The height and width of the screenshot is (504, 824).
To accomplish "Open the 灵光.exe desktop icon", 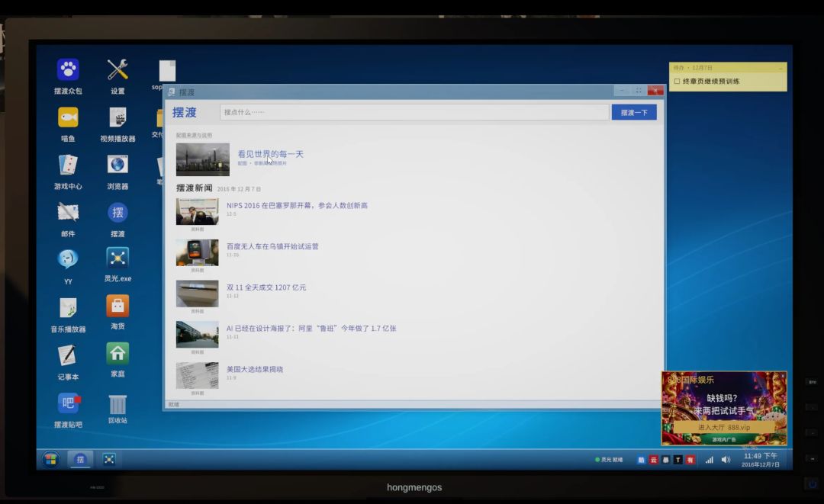I will pos(117,258).
